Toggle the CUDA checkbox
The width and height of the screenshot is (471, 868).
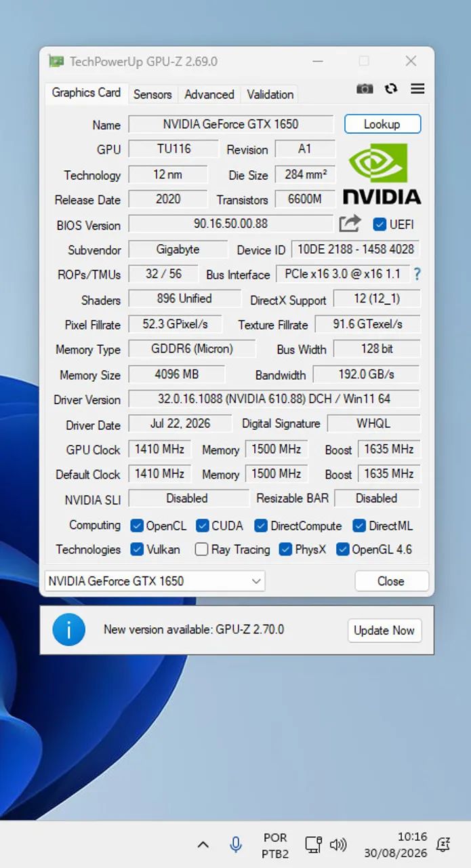tap(202, 526)
